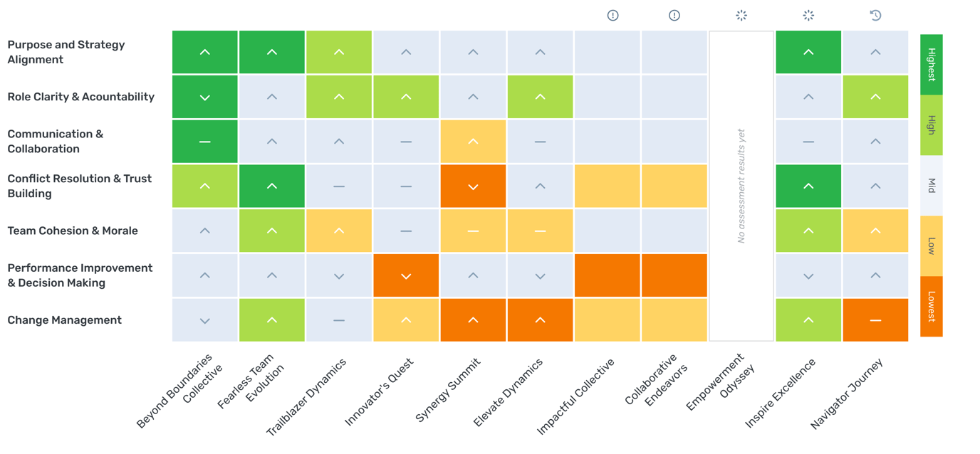Click the alert icon above Impactful Collective column

612,16
